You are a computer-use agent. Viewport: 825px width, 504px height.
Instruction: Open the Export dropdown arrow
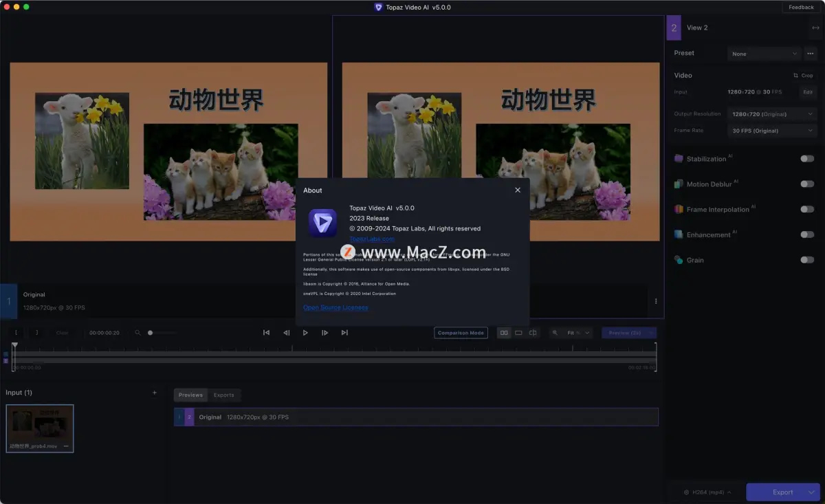[x=813, y=492]
